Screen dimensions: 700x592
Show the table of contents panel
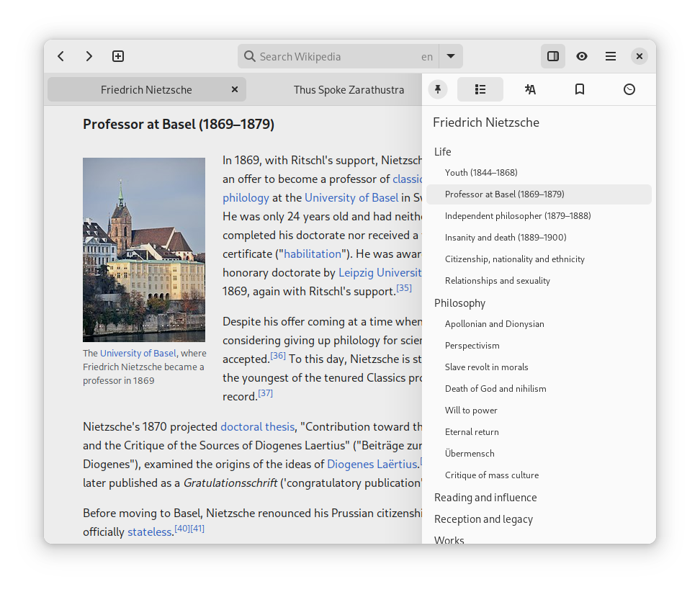click(480, 89)
